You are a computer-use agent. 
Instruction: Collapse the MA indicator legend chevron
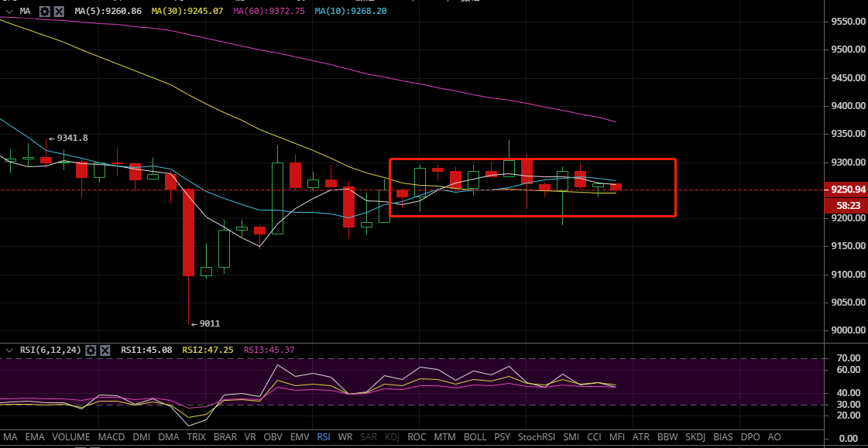click(x=9, y=12)
